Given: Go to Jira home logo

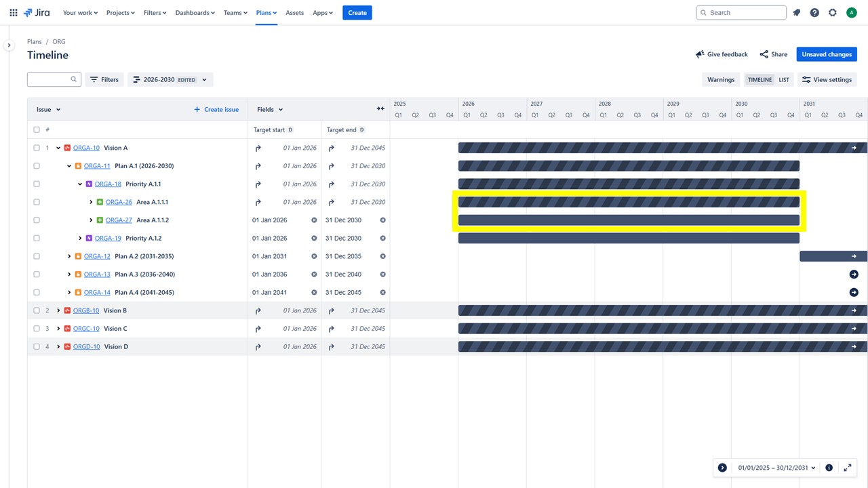Looking at the screenshot, I should click(x=37, y=13).
